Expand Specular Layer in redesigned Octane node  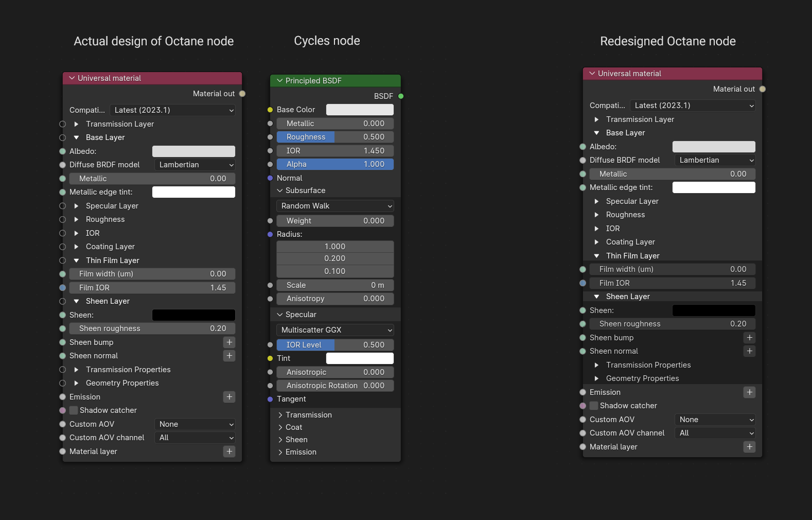click(x=596, y=201)
